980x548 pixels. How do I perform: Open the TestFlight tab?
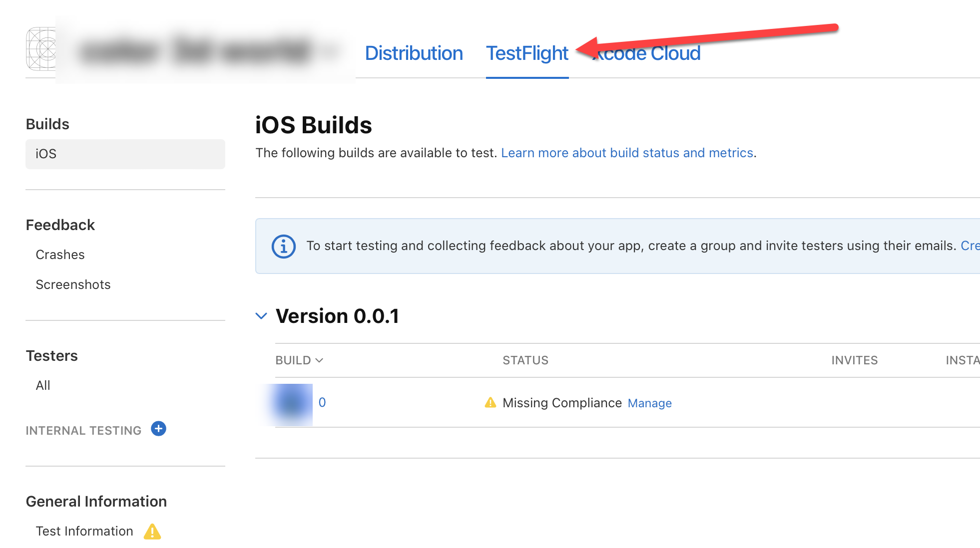tap(527, 53)
